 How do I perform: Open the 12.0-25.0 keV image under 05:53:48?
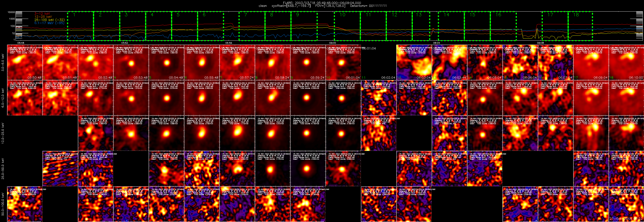131,133
